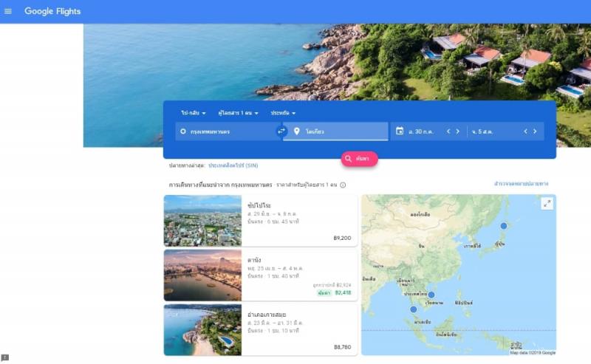This screenshot has height=364, width=591.
Task: Go to next return date
Action: click(535, 131)
